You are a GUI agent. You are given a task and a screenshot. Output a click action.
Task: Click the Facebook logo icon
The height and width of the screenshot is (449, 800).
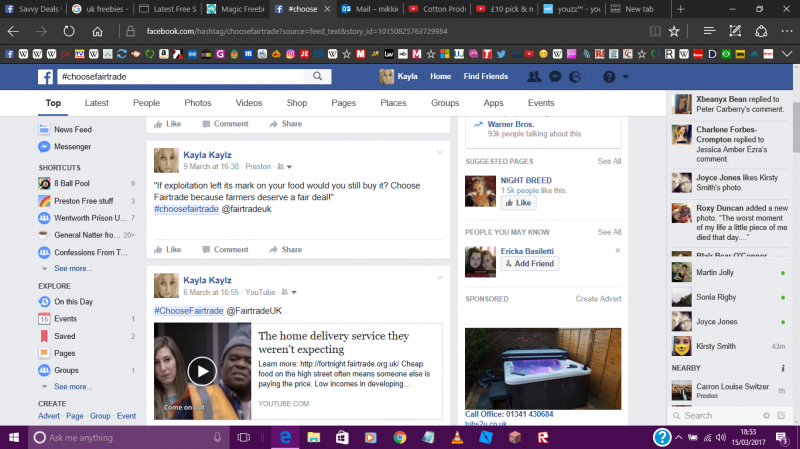coord(45,77)
